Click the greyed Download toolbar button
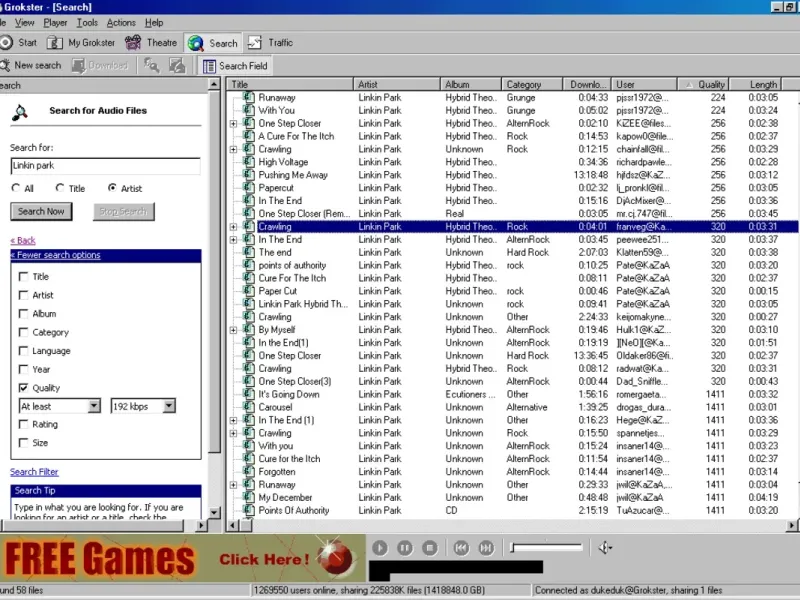 pyautogui.click(x=100, y=65)
